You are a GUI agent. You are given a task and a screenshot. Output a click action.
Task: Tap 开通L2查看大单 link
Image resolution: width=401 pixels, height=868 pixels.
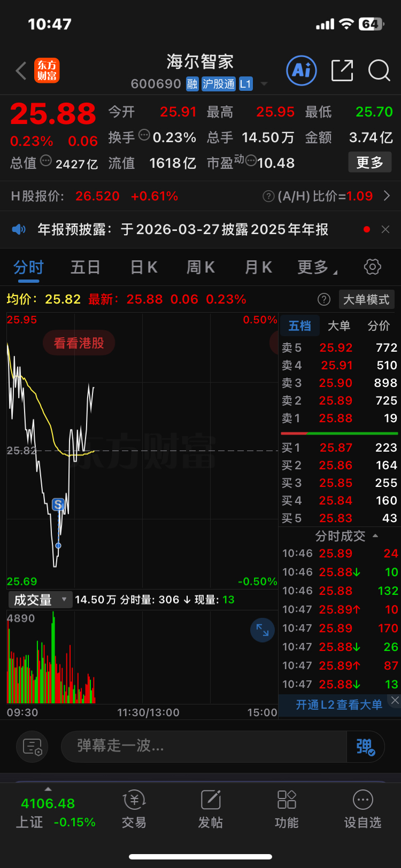[x=339, y=705]
